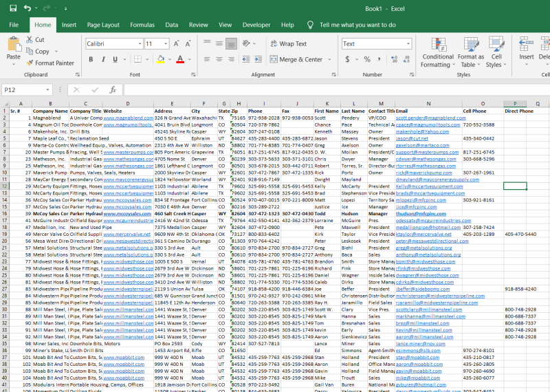Image resolution: width=550 pixels, height=392 pixels.
Task: Click the Merge & Center button
Action: (296, 60)
